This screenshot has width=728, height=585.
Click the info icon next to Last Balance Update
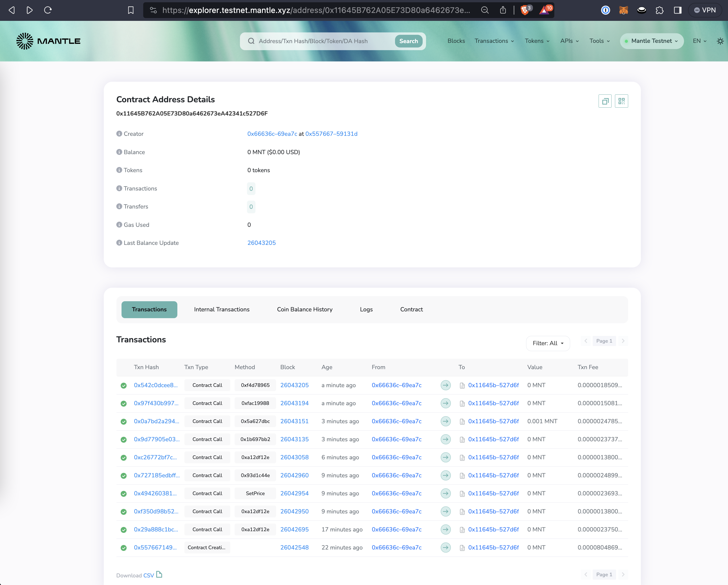coord(119,243)
